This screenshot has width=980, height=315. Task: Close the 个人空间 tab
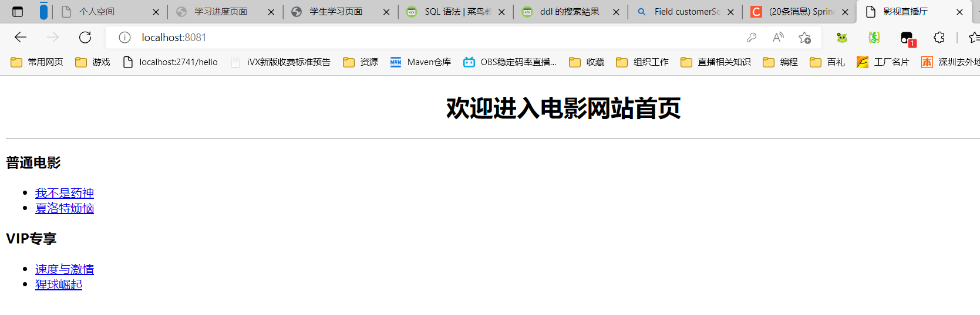click(156, 12)
